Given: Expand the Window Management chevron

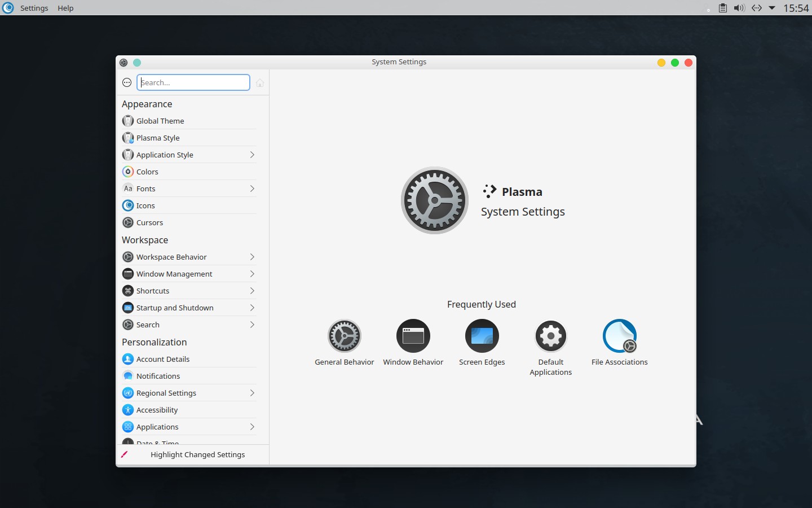Looking at the screenshot, I should pyautogui.click(x=252, y=274).
